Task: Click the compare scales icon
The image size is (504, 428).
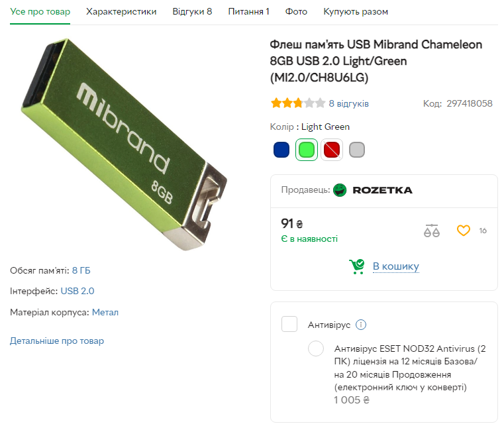Action: pyautogui.click(x=432, y=231)
